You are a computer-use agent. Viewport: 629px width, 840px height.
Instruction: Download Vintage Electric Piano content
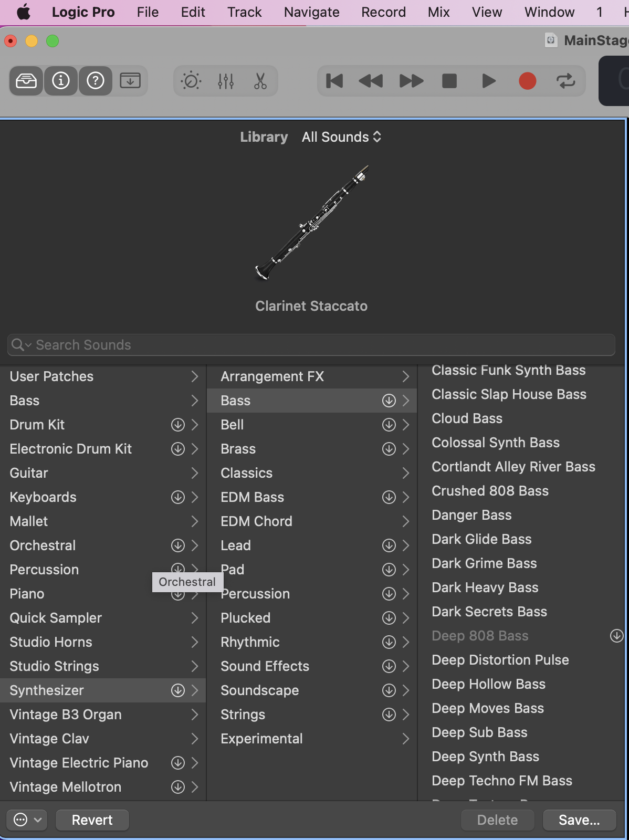click(178, 763)
